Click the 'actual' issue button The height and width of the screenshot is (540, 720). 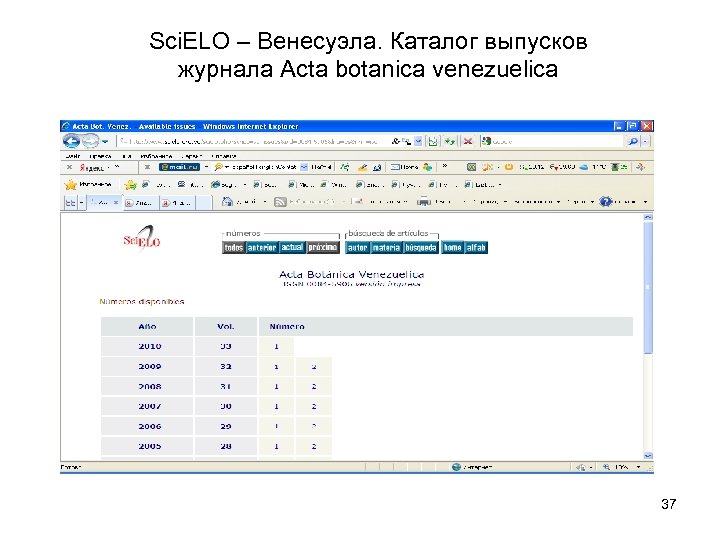tap(292, 248)
